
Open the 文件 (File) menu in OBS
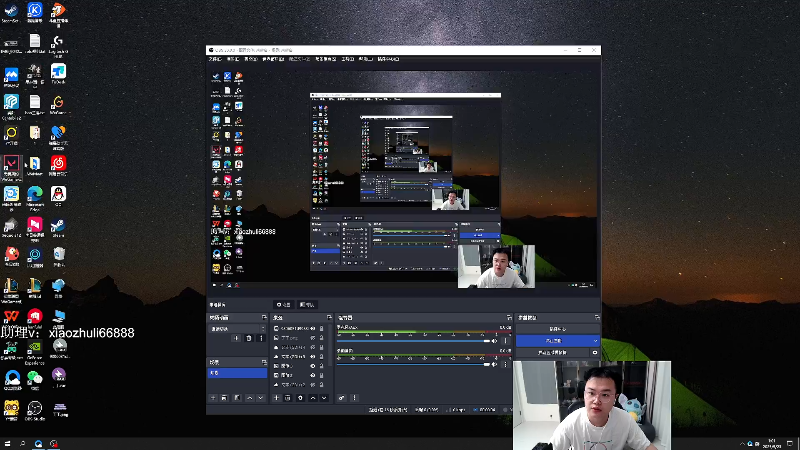point(215,59)
